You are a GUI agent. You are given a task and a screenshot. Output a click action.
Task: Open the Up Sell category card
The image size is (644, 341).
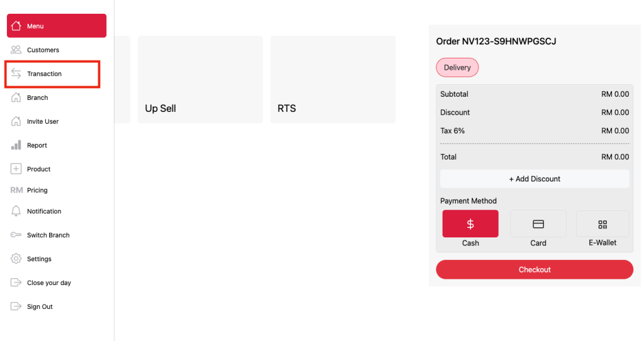(201, 79)
